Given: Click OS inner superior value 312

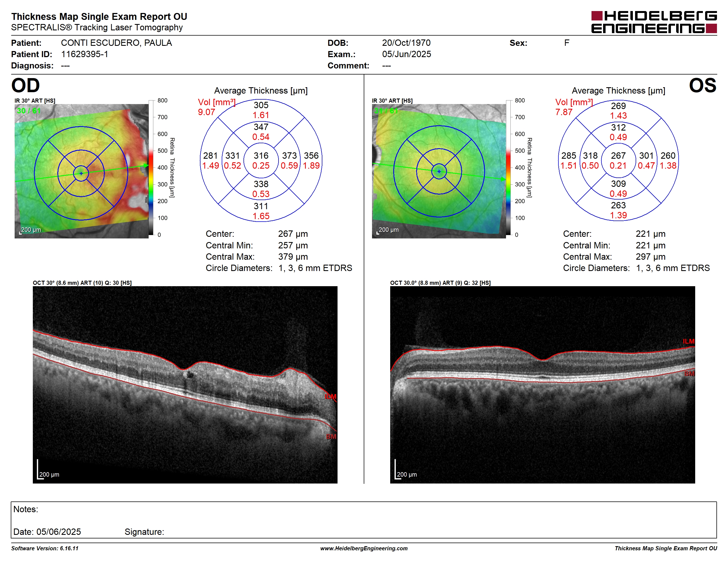Looking at the screenshot, I should pos(618,128).
